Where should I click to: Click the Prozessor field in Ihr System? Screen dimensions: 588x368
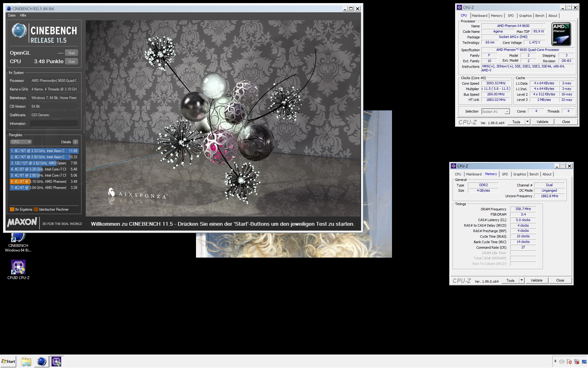54,81
